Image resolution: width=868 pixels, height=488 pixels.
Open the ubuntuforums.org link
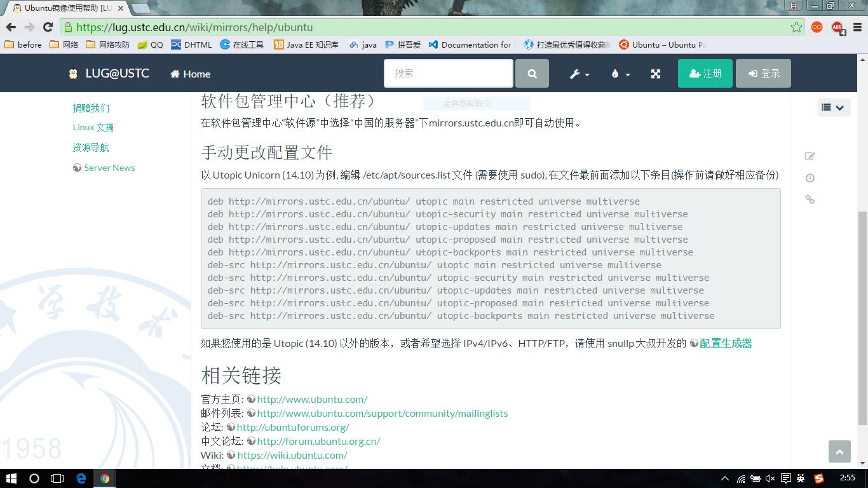(293, 427)
